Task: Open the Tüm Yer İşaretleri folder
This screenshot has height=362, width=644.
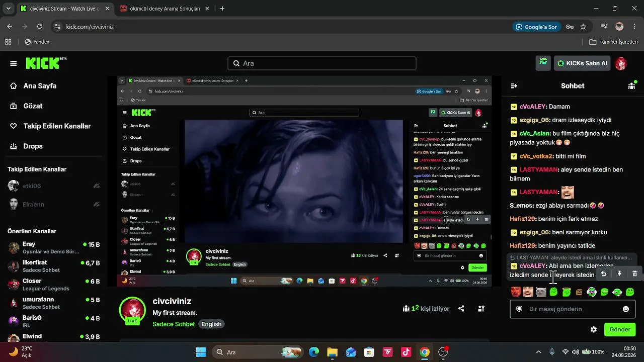Action: pyautogui.click(x=614, y=42)
